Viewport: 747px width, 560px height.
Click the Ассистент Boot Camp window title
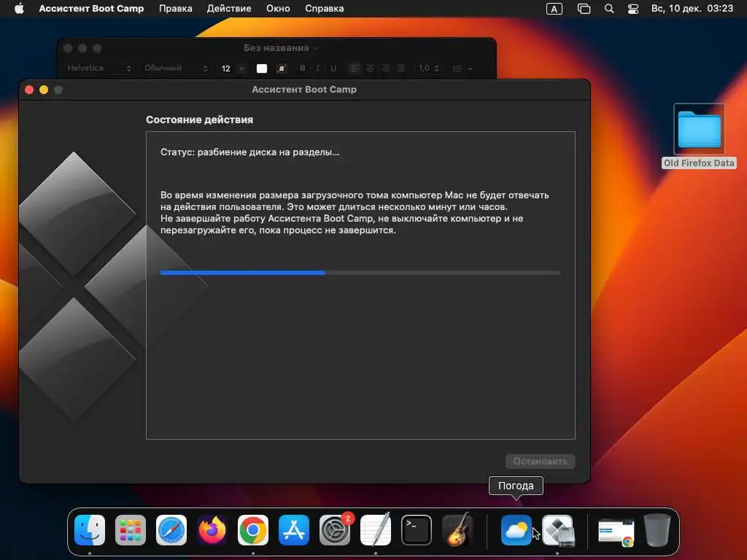304,90
